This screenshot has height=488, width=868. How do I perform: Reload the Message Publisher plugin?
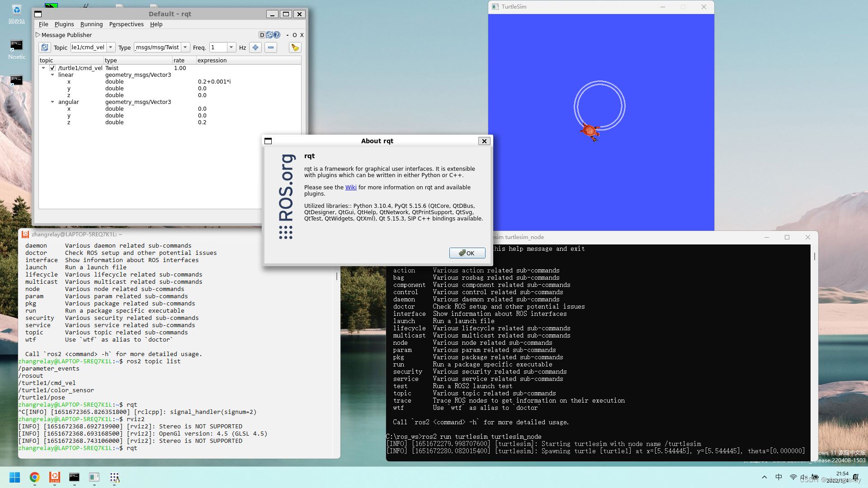(269, 35)
